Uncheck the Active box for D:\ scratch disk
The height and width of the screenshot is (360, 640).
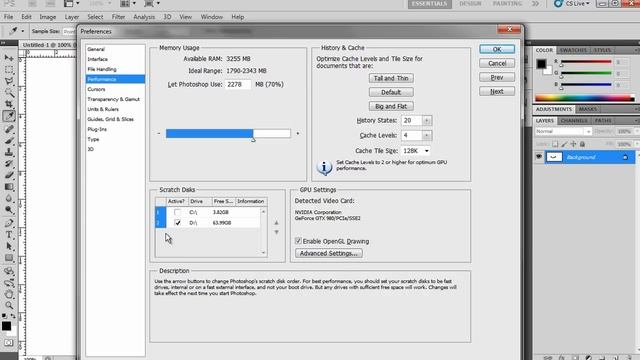tap(177, 223)
